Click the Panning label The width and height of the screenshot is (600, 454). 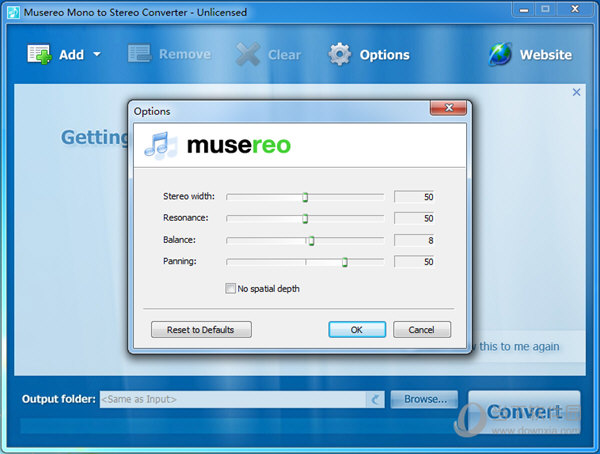click(x=179, y=261)
